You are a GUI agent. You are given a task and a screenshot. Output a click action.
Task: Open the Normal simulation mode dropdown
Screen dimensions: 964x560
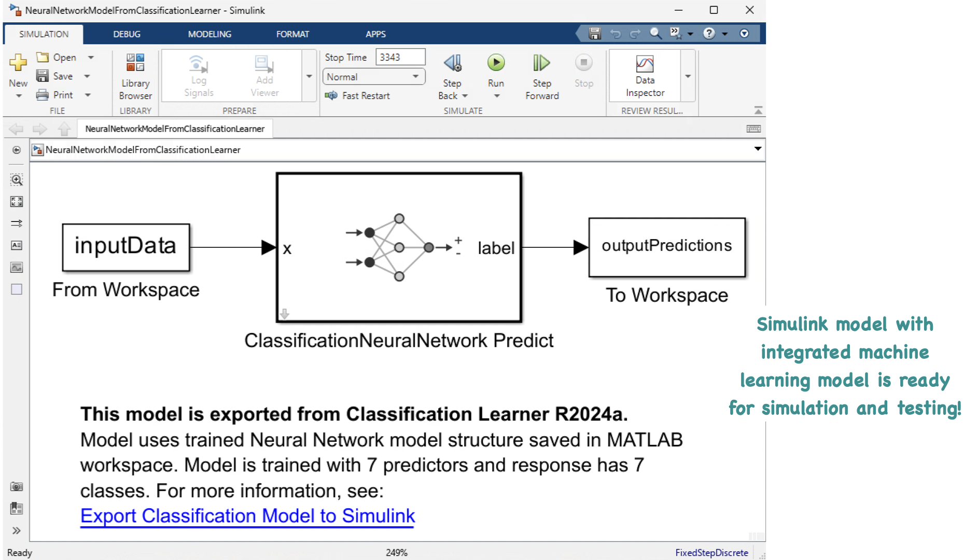(x=373, y=77)
